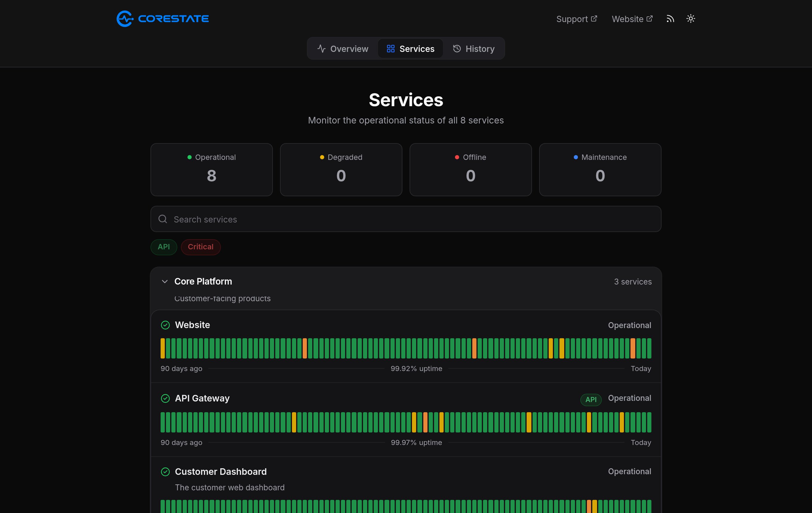Click the Customer Dashboard service name
This screenshot has width=812, height=513.
pos(221,472)
